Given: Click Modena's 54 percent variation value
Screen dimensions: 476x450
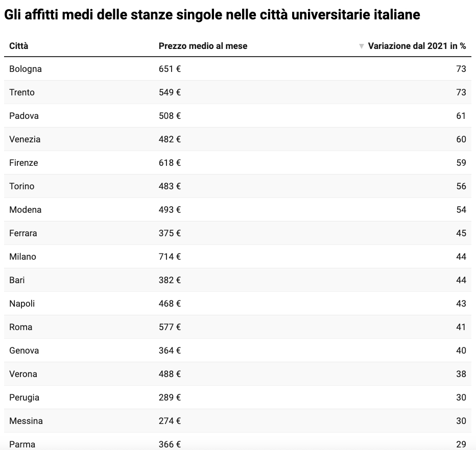Looking at the screenshot, I should click(x=461, y=210).
